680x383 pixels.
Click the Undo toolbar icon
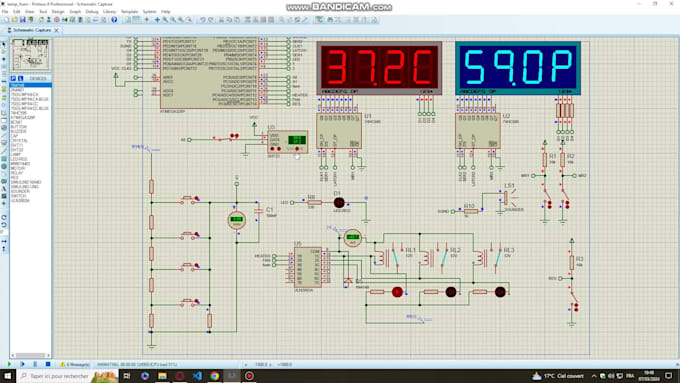point(203,20)
